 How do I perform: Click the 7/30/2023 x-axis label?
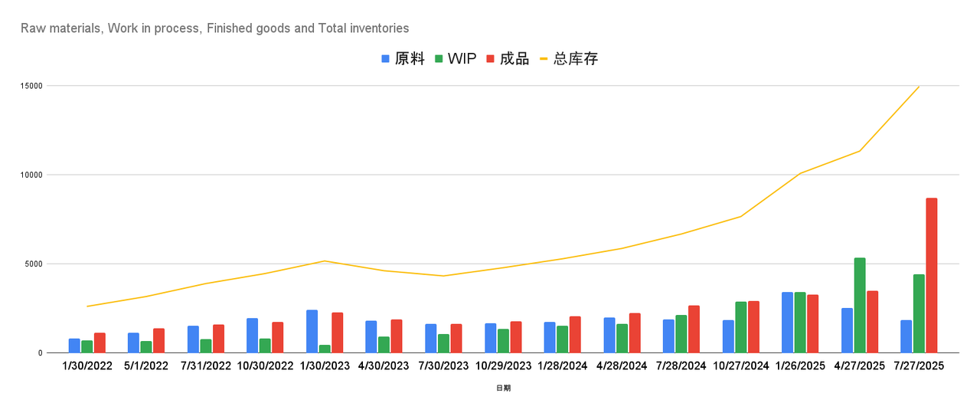coord(444,366)
